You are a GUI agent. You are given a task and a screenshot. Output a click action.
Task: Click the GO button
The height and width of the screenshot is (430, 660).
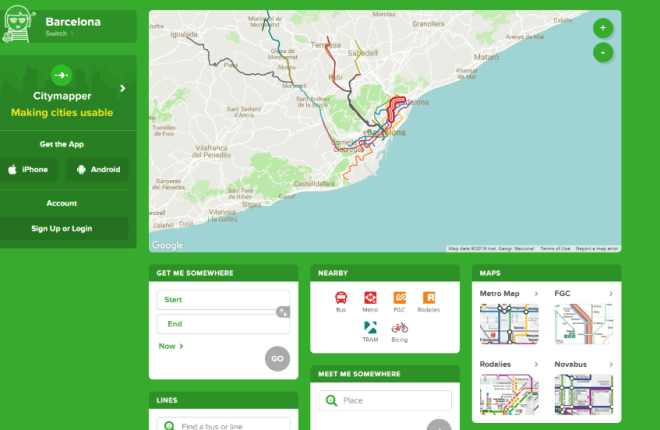(x=277, y=358)
